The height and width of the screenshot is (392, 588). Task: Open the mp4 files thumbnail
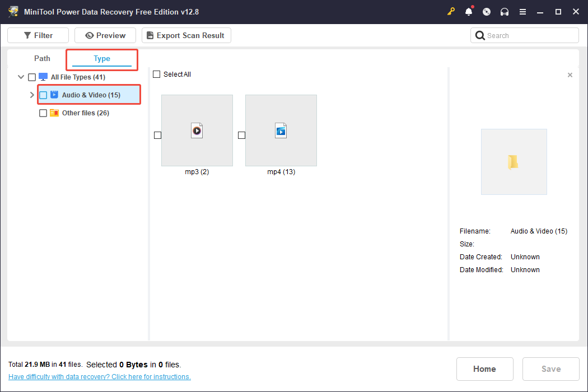pos(281,130)
